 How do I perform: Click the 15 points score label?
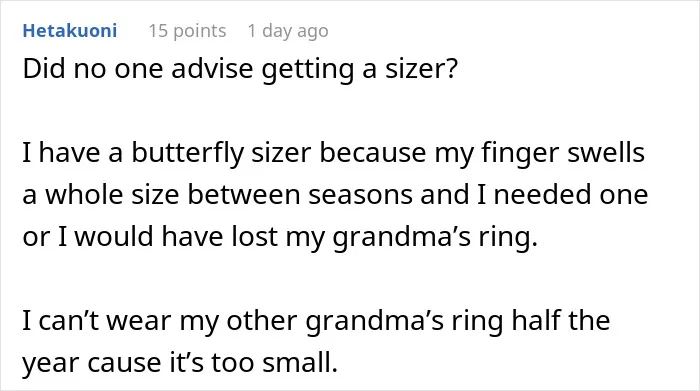(187, 31)
